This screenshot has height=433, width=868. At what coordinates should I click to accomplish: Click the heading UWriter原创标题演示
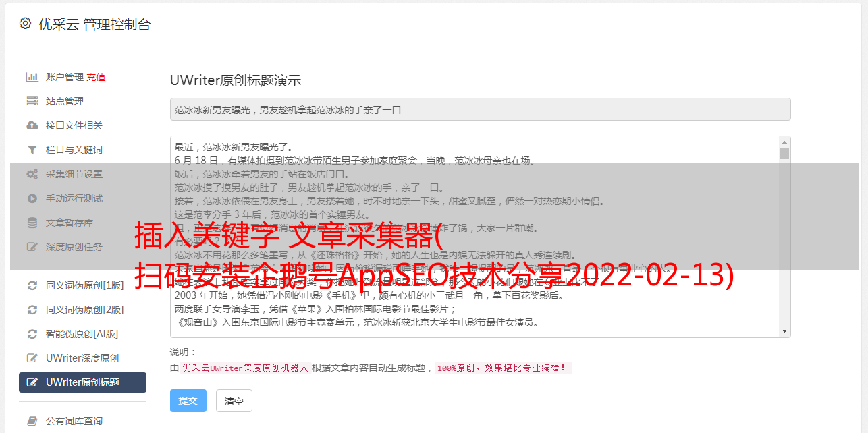236,80
